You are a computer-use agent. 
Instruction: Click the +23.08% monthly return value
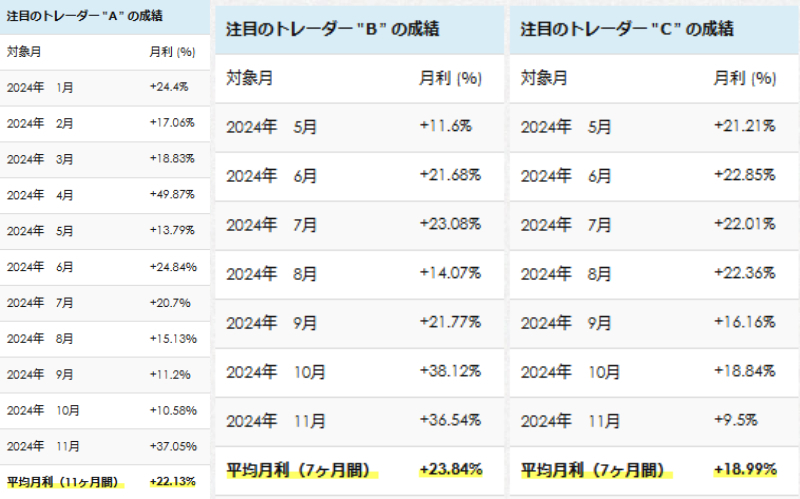click(450, 224)
